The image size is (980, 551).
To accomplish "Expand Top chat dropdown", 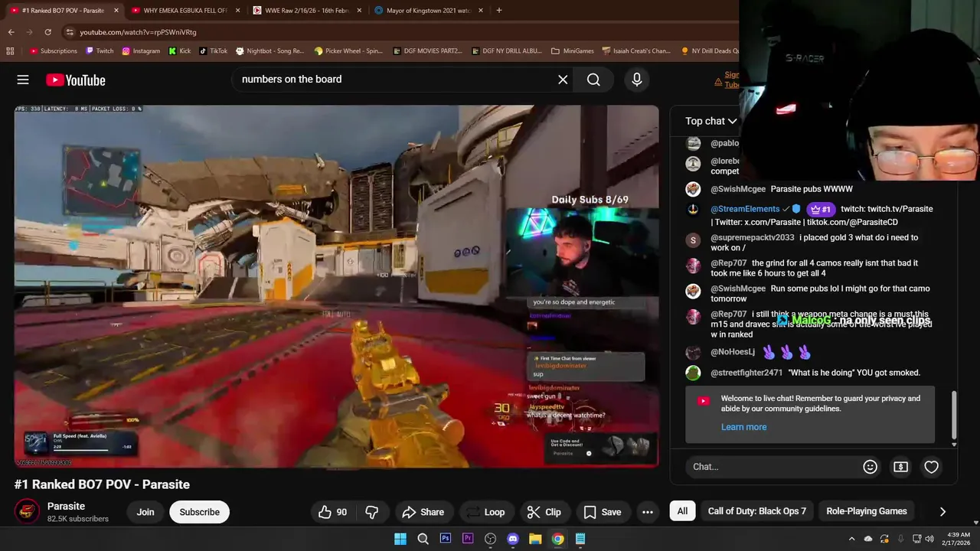I will coord(711,121).
